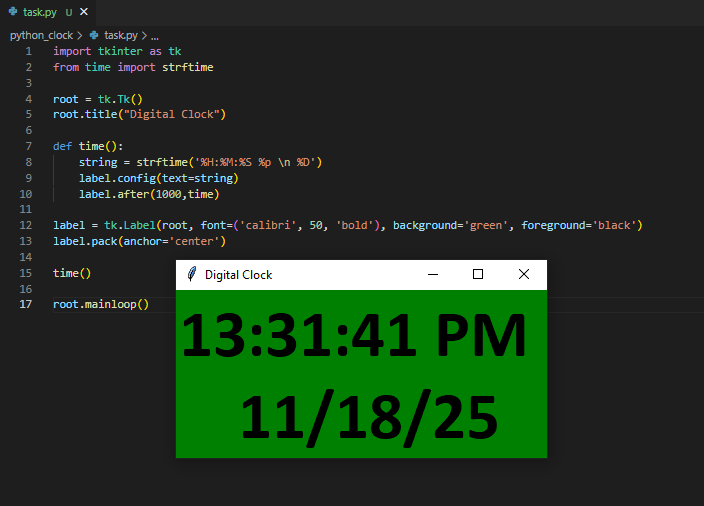Click the 'time()' call on line 15
The image size is (704, 506).
(72, 273)
